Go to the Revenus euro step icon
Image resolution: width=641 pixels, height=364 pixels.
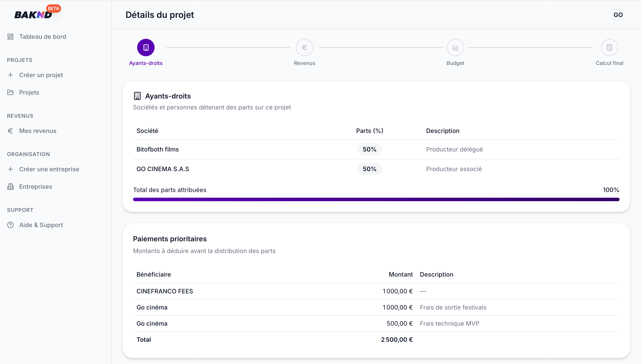pos(305,48)
